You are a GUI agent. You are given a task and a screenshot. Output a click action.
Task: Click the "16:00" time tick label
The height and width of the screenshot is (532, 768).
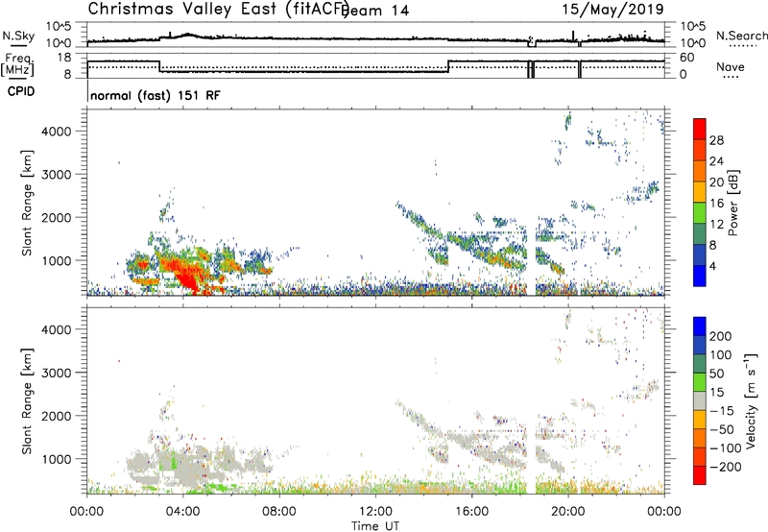coord(471,512)
